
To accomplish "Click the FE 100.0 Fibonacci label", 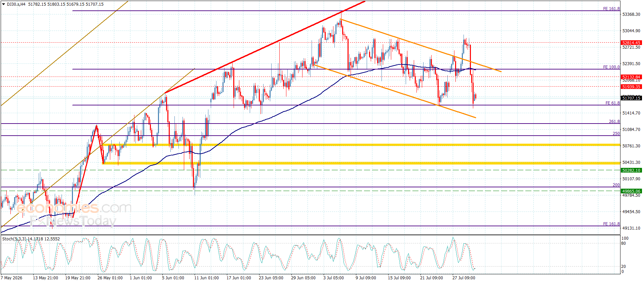I will click(x=611, y=67).
